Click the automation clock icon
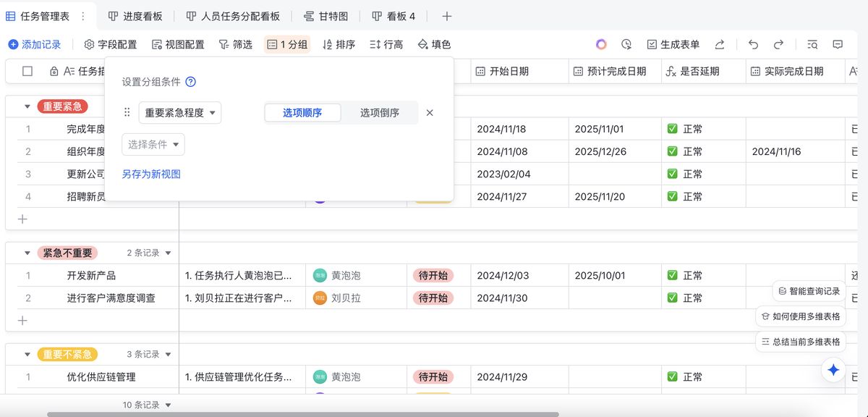868x417 pixels. click(626, 44)
